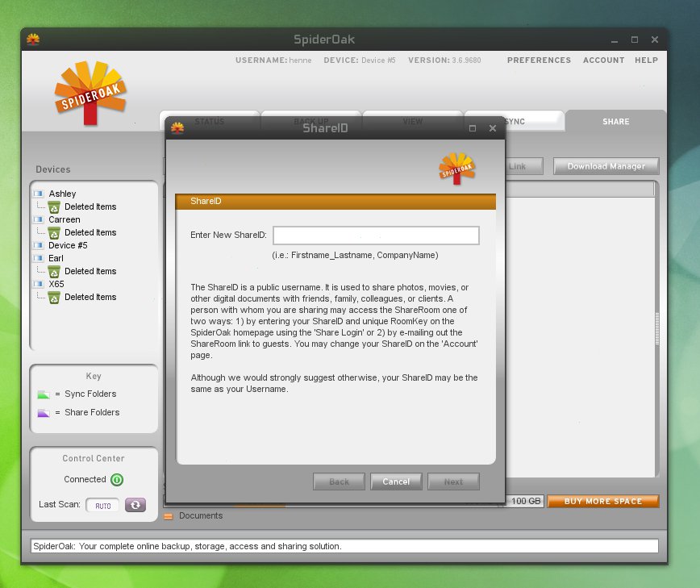Image resolution: width=700 pixels, height=588 pixels.
Task: Click the Firstname_Lastname example hint text
Action: [355, 256]
